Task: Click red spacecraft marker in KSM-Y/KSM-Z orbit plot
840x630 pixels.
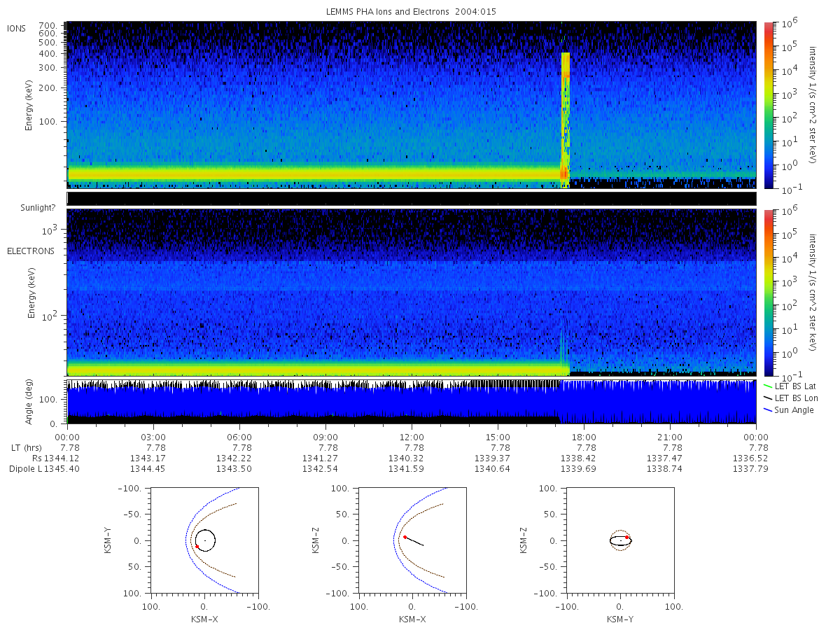Action: (x=626, y=537)
